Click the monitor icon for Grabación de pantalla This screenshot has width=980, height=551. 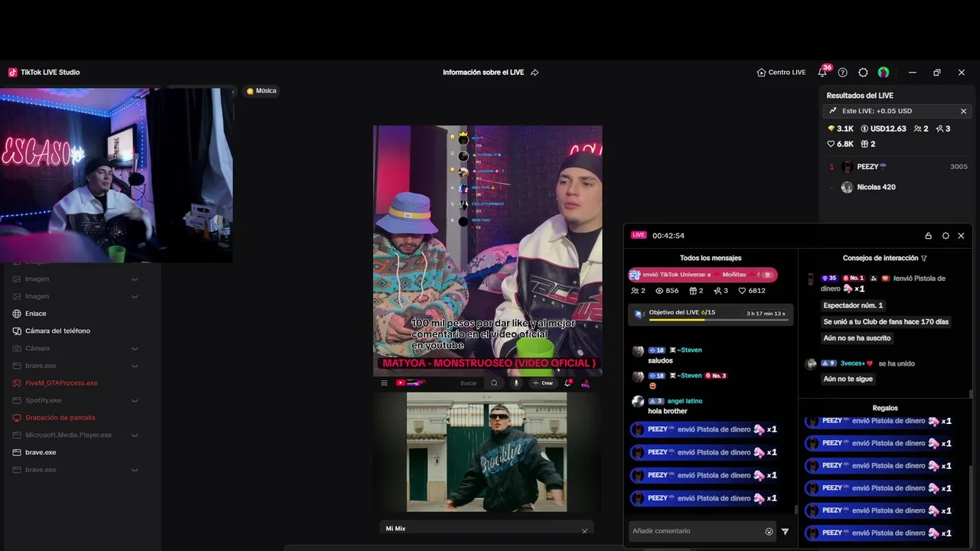coord(17,418)
